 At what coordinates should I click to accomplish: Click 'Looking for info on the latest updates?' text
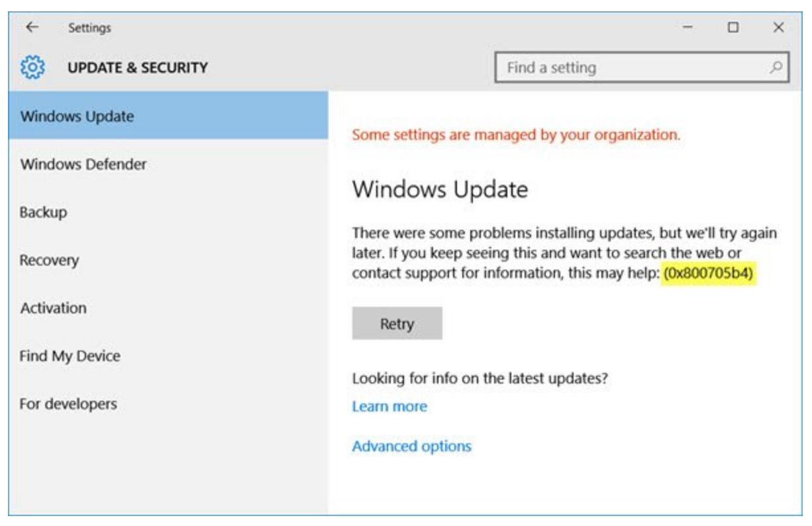coord(480,379)
